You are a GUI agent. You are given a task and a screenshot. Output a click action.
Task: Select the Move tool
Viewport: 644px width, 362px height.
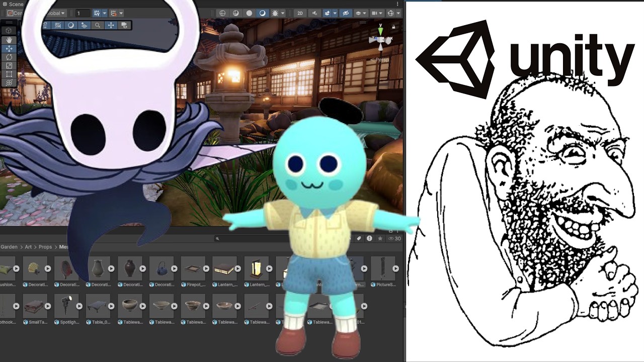pyautogui.click(x=9, y=49)
